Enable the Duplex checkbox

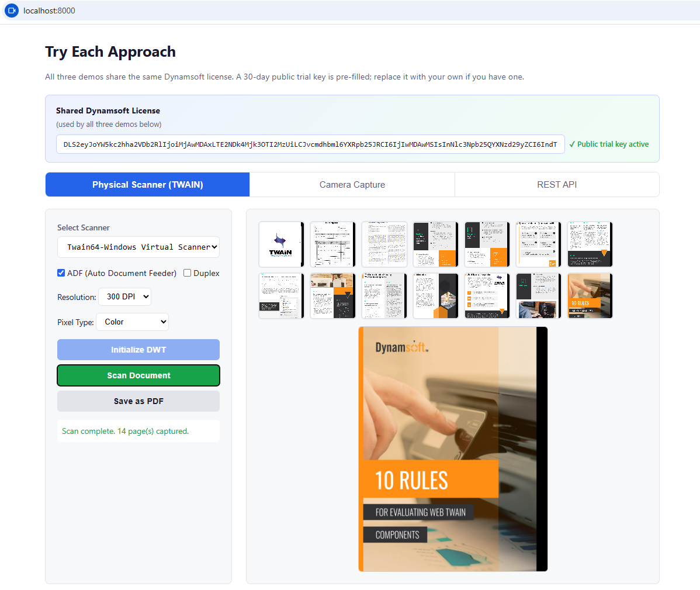pyautogui.click(x=188, y=273)
